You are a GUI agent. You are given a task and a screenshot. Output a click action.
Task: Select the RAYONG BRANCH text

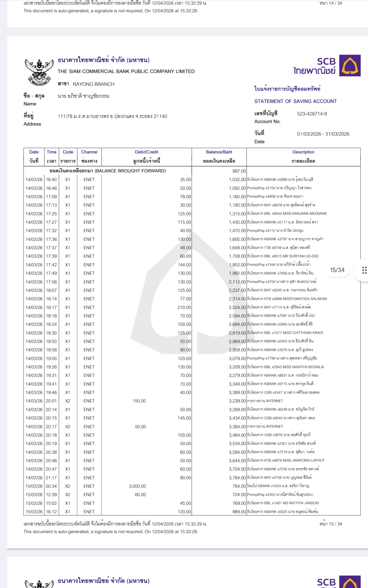click(94, 84)
